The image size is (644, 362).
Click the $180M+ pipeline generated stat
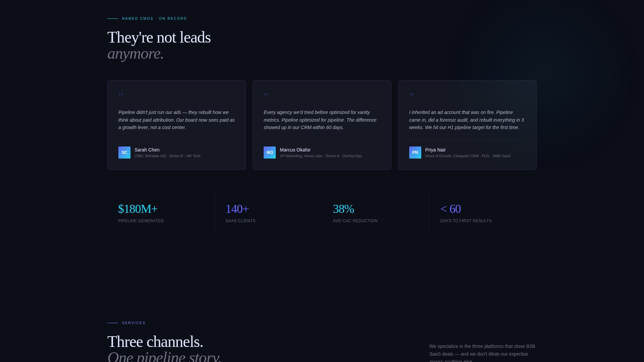pos(138,208)
